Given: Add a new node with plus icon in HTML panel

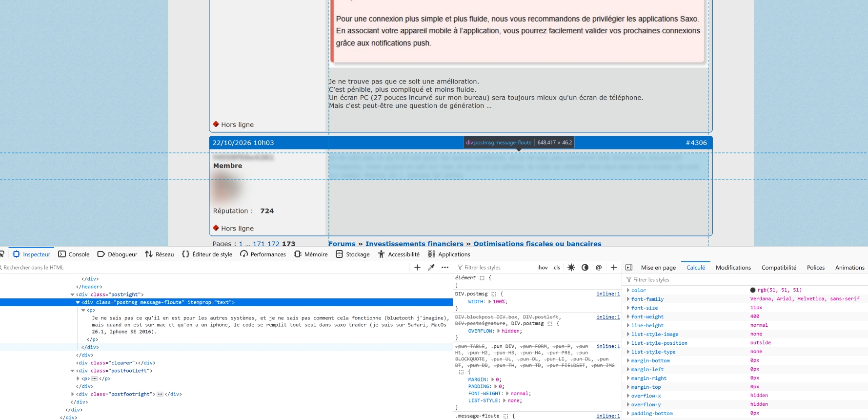Looking at the screenshot, I should [x=417, y=267].
